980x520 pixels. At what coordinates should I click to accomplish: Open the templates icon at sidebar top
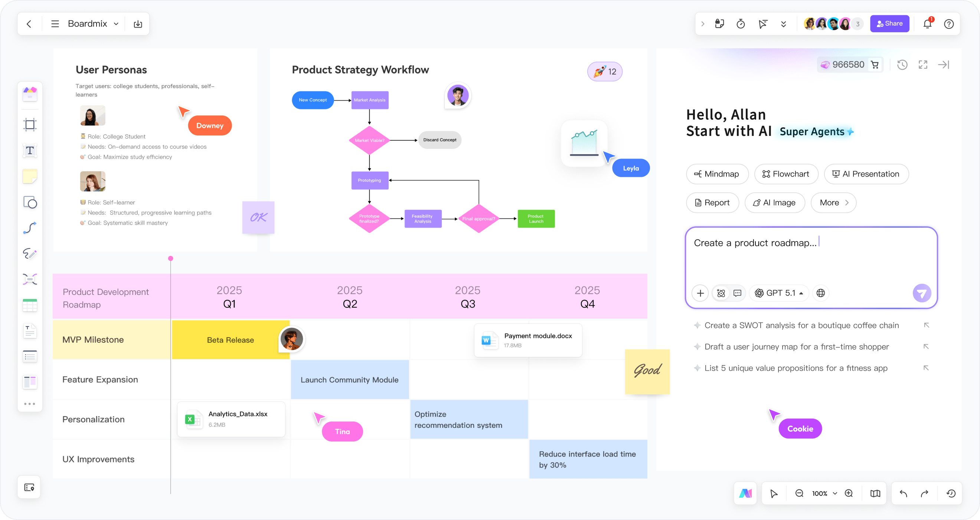[30, 94]
